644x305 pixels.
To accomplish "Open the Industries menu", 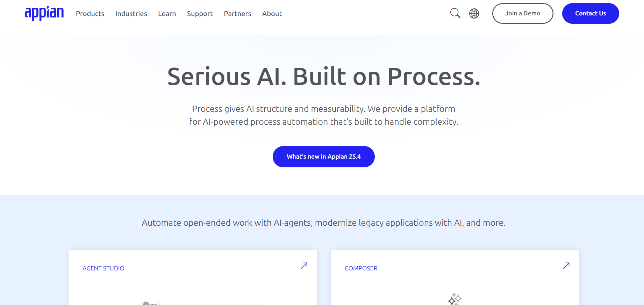I will [x=131, y=14].
